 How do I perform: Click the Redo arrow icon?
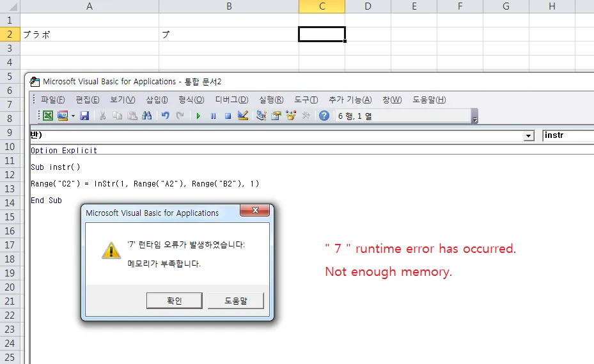point(180,116)
